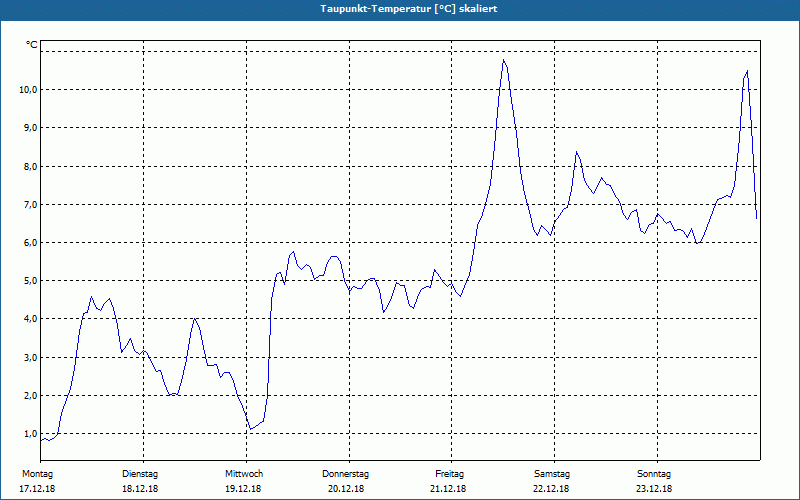This screenshot has width=800, height=500.
Task: Click the second peak above 10,0 on Sonntag
Action: pyautogui.click(x=747, y=71)
